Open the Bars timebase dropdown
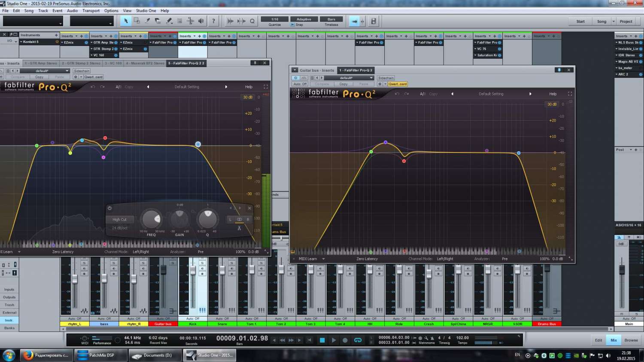The image size is (644, 362). point(331,19)
